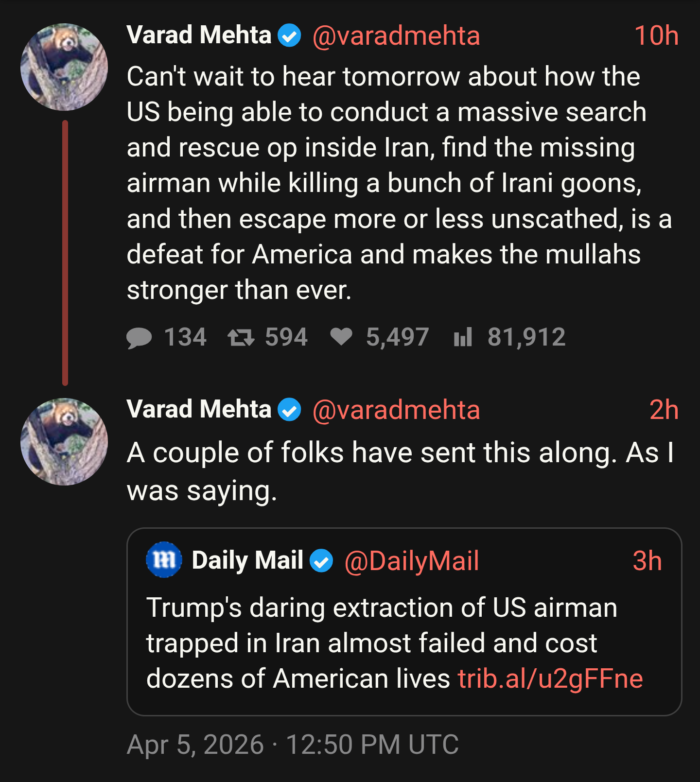Open the top red panda avatar
This screenshot has width=700, height=782.
point(64,67)
